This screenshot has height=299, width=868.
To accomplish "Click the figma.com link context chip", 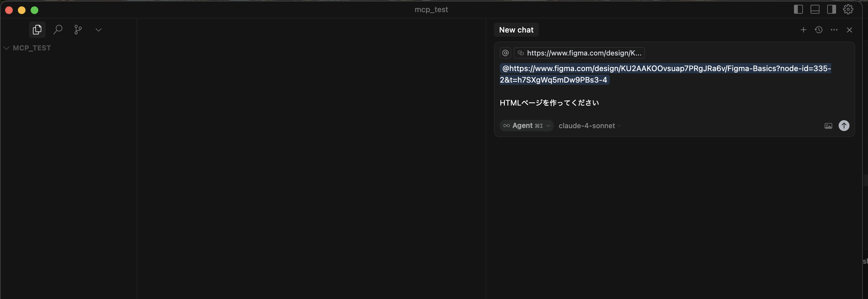I will click(579, 53).
